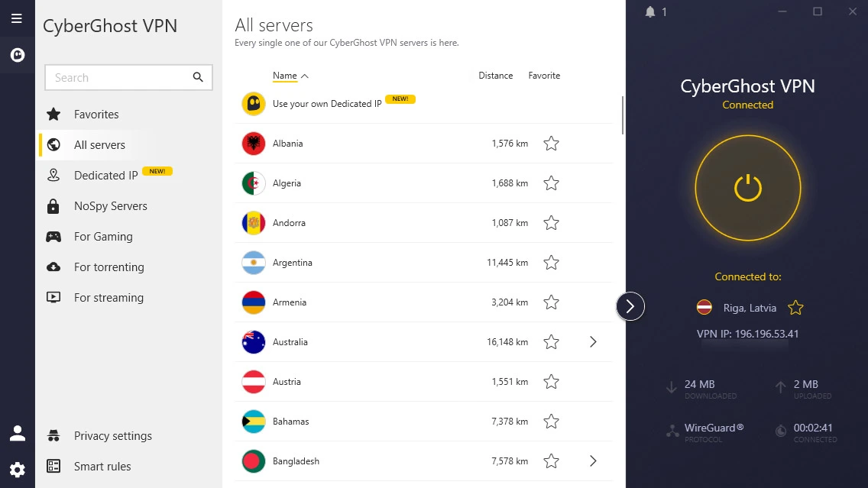The image size is (868, 488).
Task: Click the Dedicated IP ghost icon
Action: [254, 104]
